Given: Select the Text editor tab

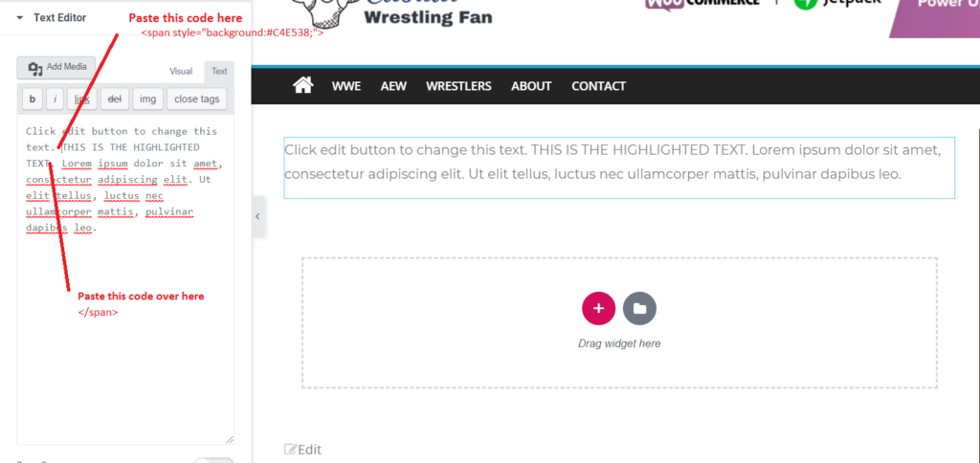Looking at the screenshot, I should coord(219,71).
